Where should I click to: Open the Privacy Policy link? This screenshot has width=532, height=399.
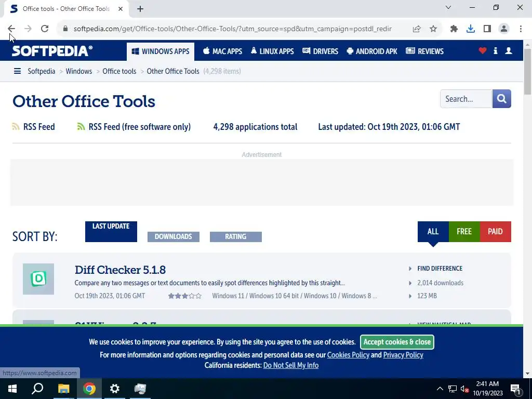pyautogui.click(x=403, y=355)
